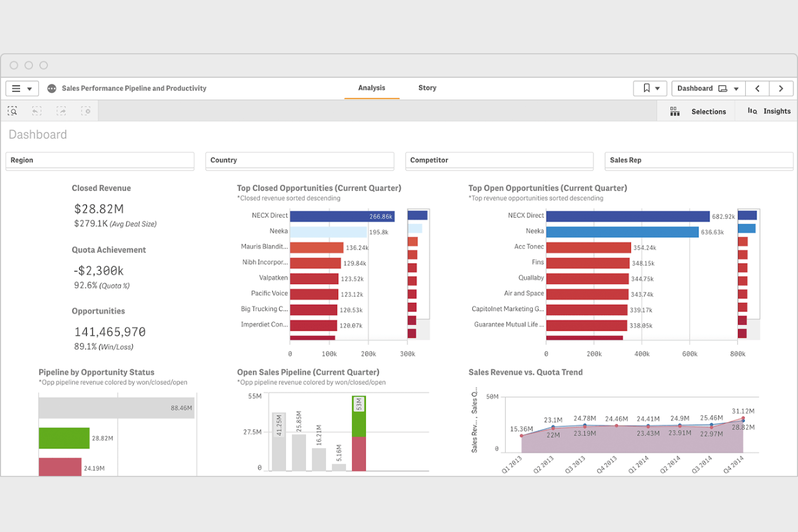
Task: Select the Fins bar
Action: pyautogui.click(x=588, y=263)
